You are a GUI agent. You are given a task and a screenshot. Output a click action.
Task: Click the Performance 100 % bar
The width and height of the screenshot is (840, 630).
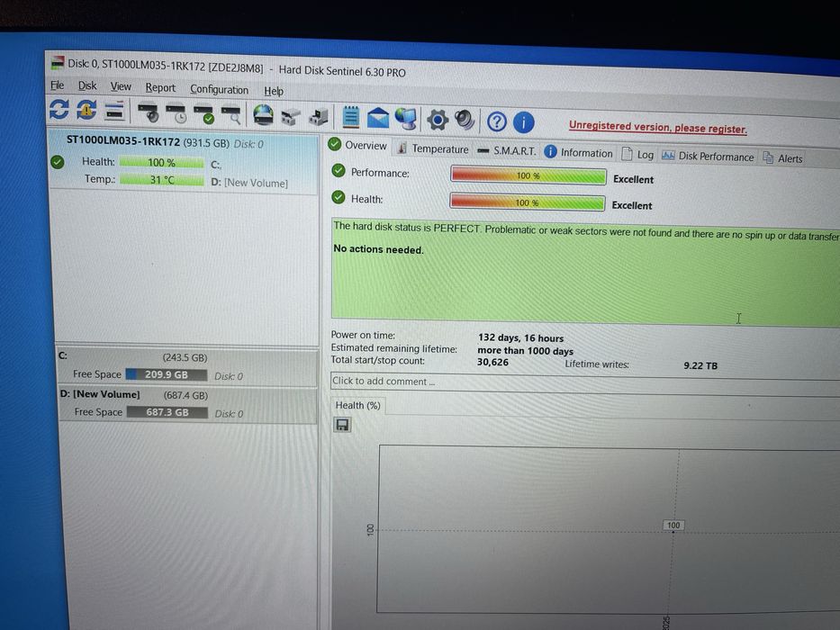pos(528,175)
